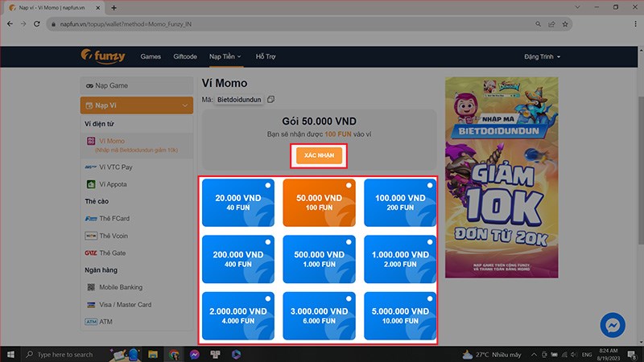Select the 1.000.000 VND package
Image resolution: width=644 pixels, height=362 pixels.
400,259
